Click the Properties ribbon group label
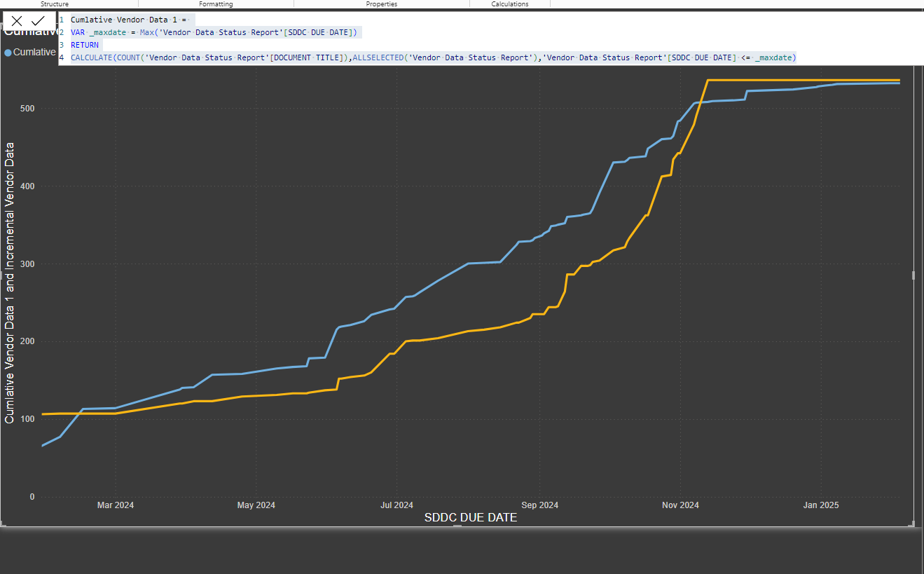The width and height of the screenshot is (924, 574). [x=382, y=4]
